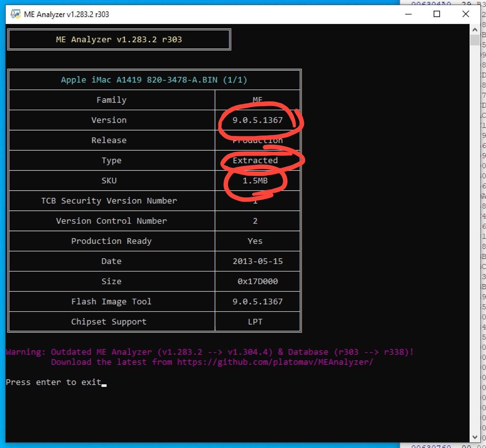Click the LPT chipset value
Image resolution: width=486 pixels, height=448 pixels.
pos(255,322)
